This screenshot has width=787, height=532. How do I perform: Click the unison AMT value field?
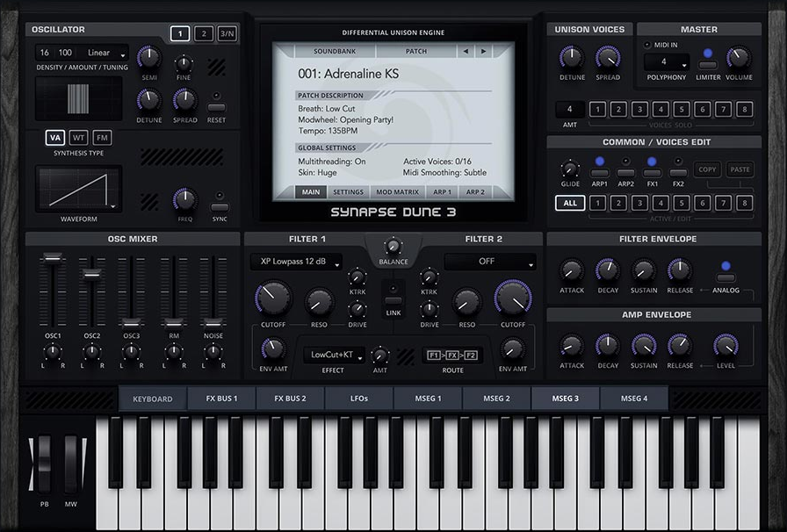click(x=570, y=109)
